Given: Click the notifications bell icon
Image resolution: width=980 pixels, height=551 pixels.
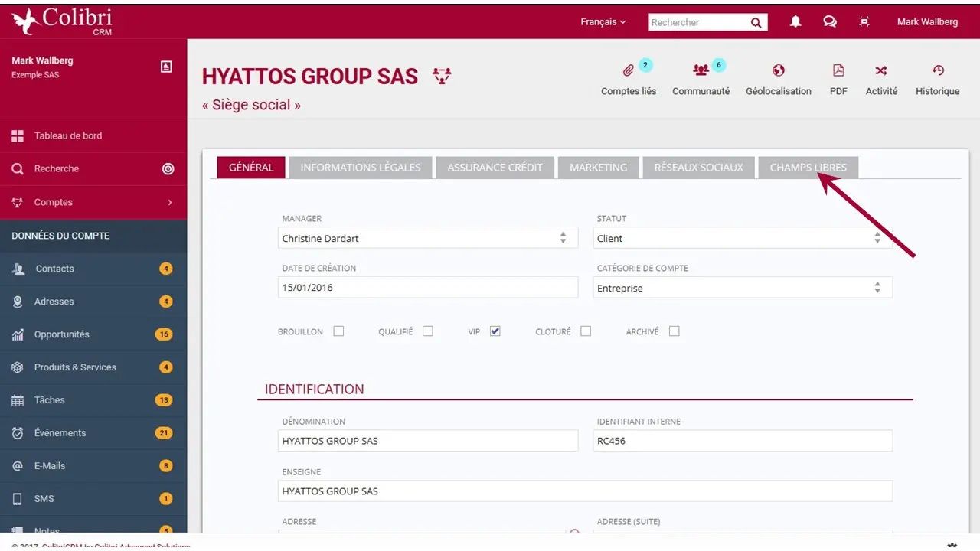Looking at the screenshot, I should tap(795, 22).
